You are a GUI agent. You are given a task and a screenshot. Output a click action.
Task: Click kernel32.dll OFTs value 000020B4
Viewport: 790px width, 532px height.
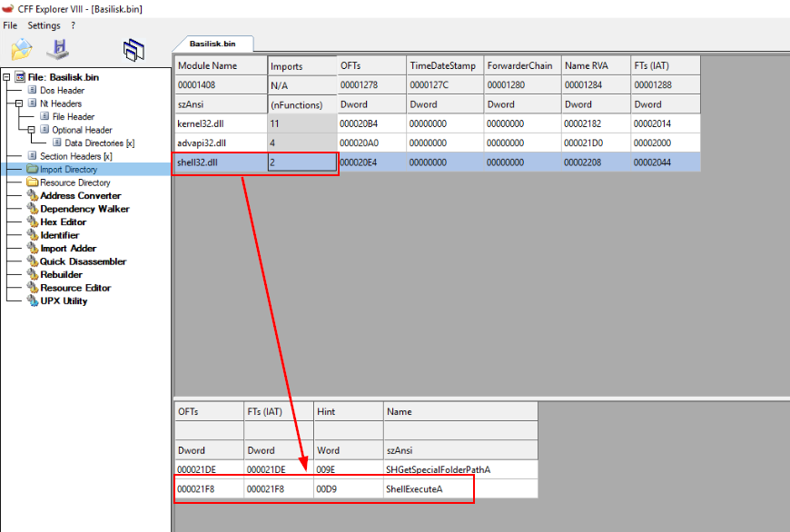pyautogui.click(x=358, y=123)
